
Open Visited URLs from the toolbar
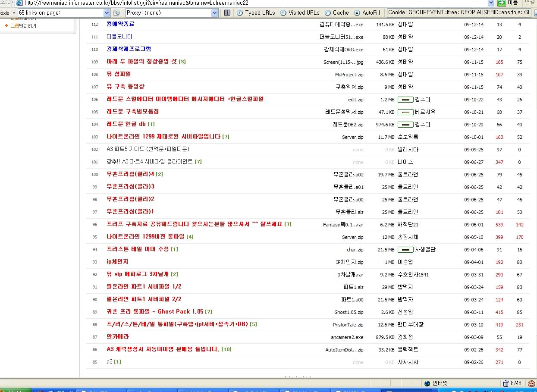(x=300, y=13)
